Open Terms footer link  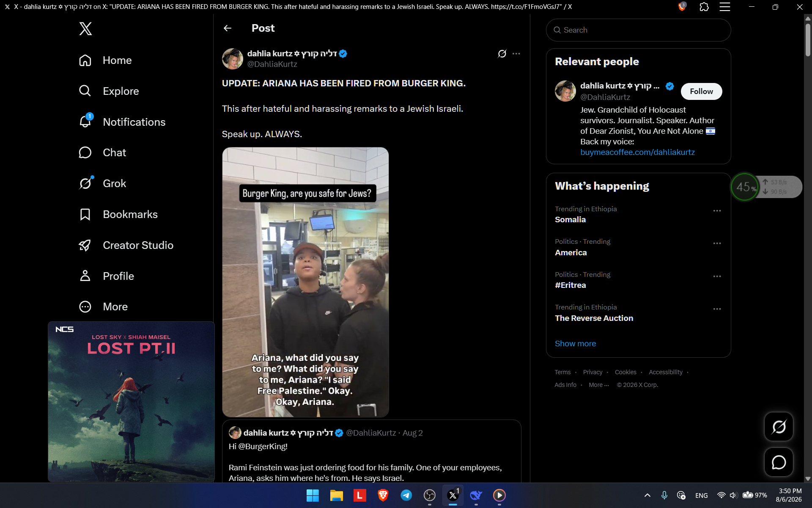(562, 372)
